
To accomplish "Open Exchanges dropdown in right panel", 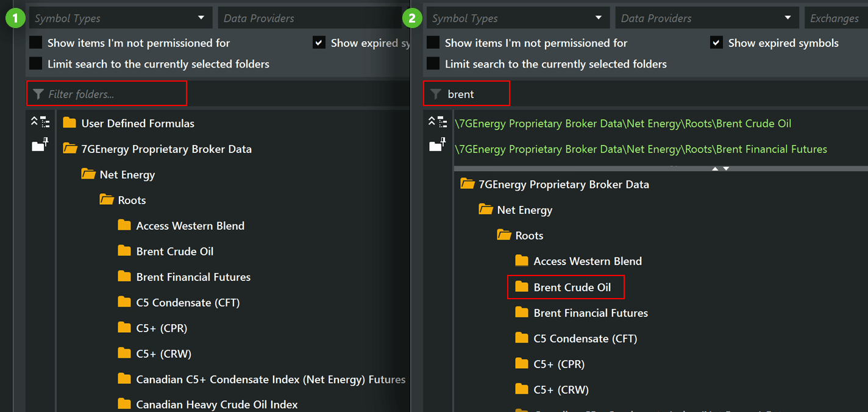I will (x=836, y=18).
